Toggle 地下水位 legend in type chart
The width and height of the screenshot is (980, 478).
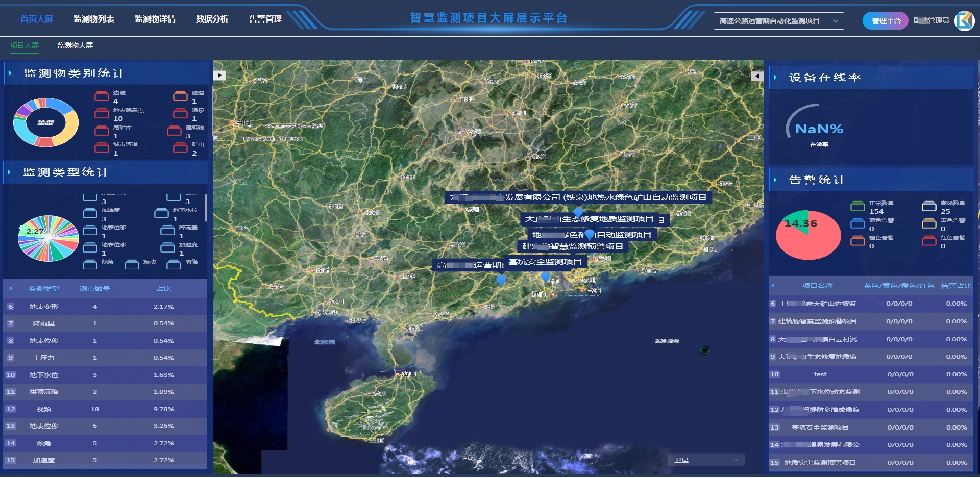161,213
